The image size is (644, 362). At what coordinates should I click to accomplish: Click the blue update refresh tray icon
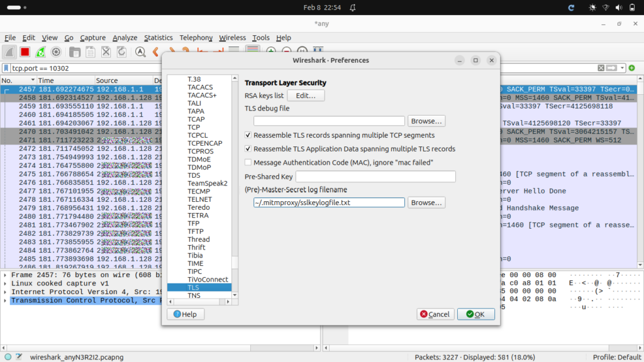coord(571,8)
